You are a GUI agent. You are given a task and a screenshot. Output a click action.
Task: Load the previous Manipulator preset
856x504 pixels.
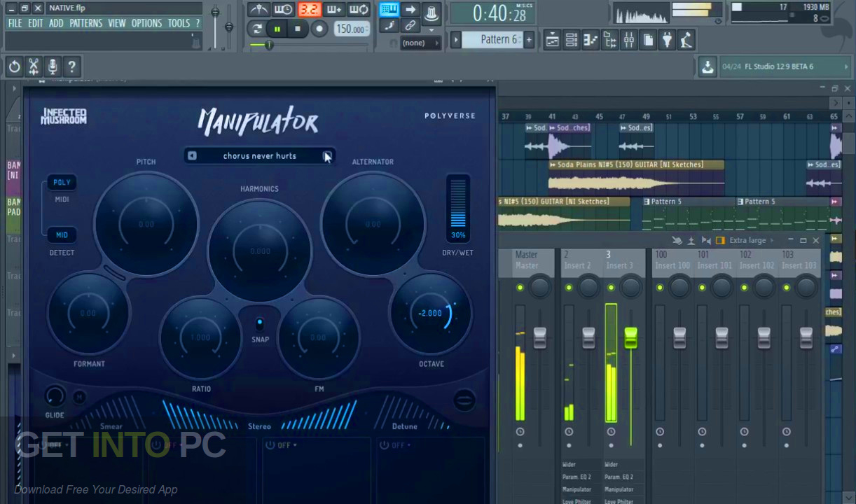pyautogui.click(x=192, y=155)
